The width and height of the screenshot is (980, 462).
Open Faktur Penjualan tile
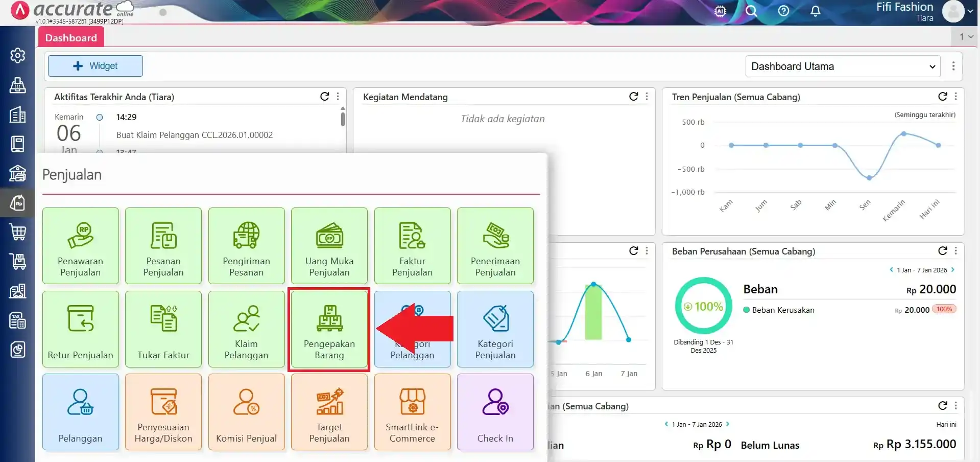[x=413, y=246]
